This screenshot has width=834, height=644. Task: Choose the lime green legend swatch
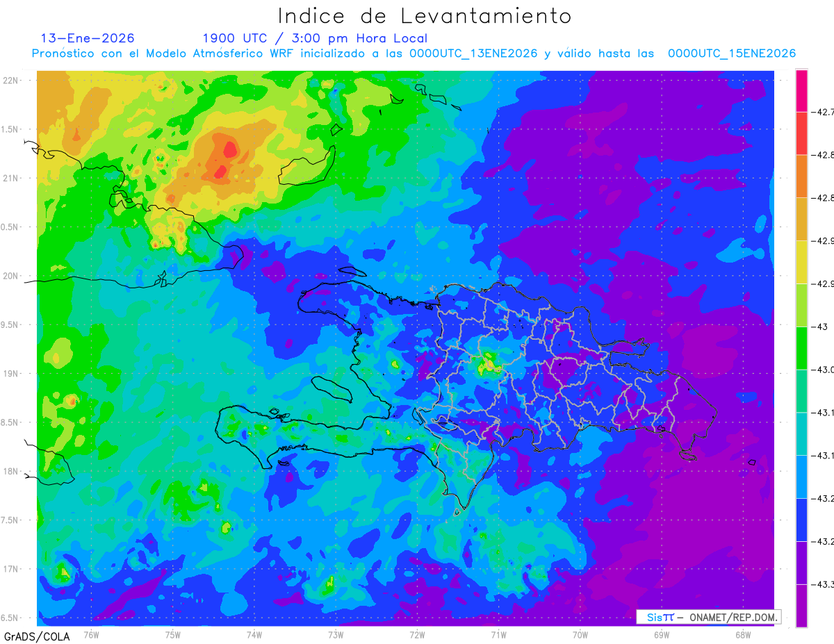click(801, 305)
